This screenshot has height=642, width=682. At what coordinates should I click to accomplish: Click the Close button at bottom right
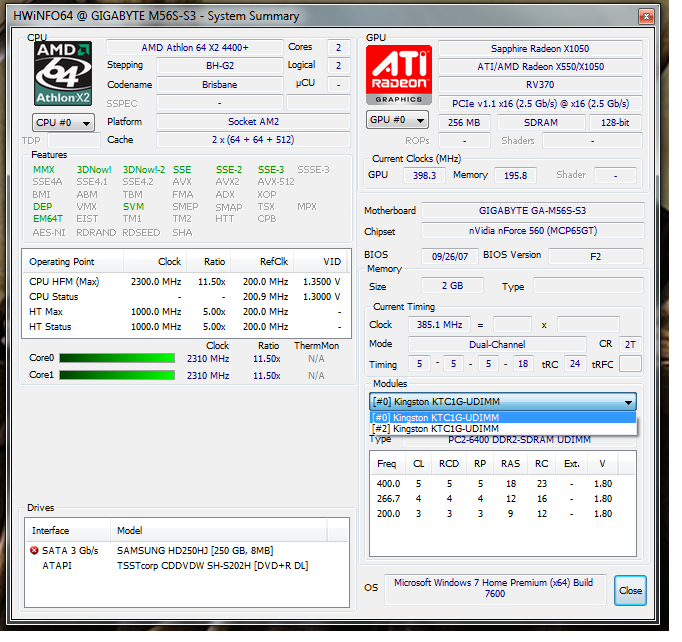tap(630, 590)
